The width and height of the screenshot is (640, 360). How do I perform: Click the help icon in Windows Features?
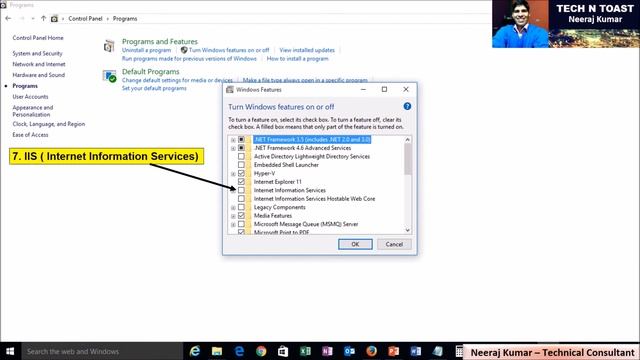pyautogui.click(x=407, y=106)
